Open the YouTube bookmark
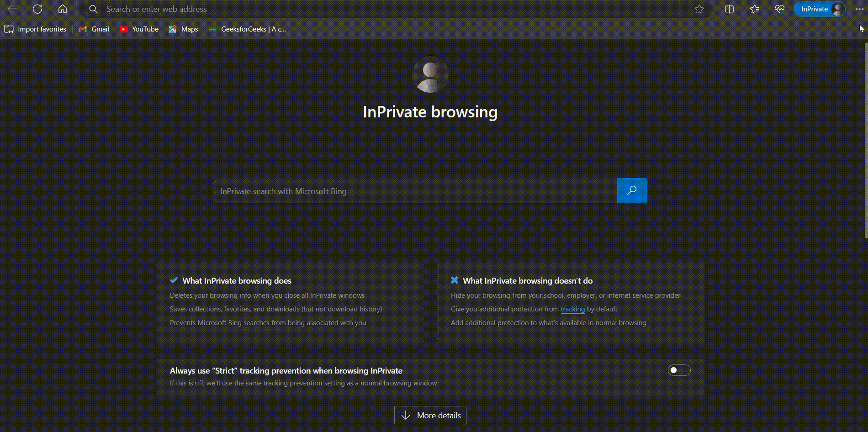Screen dimensions: 868x432 click(x=138, y=29)
